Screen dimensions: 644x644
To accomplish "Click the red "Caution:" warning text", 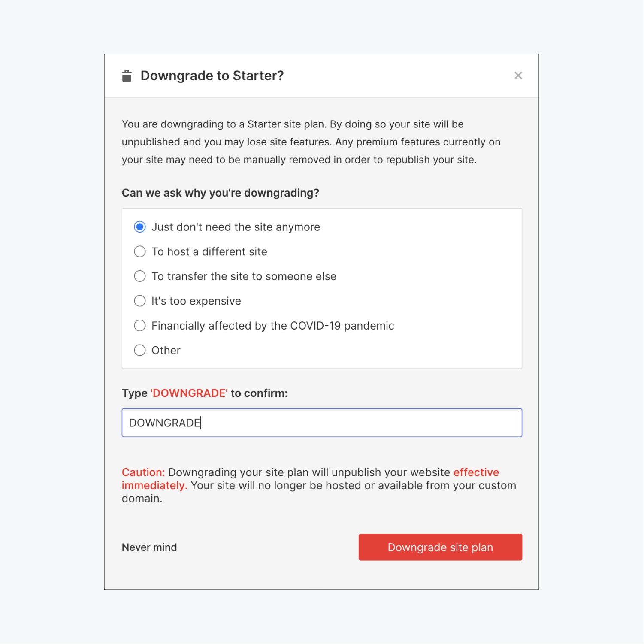I will (143, 472).
